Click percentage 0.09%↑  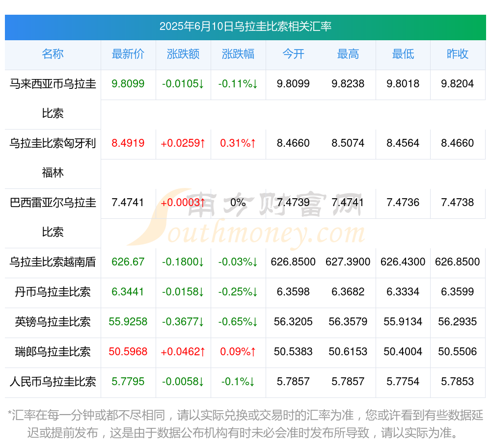pos(238,352)
